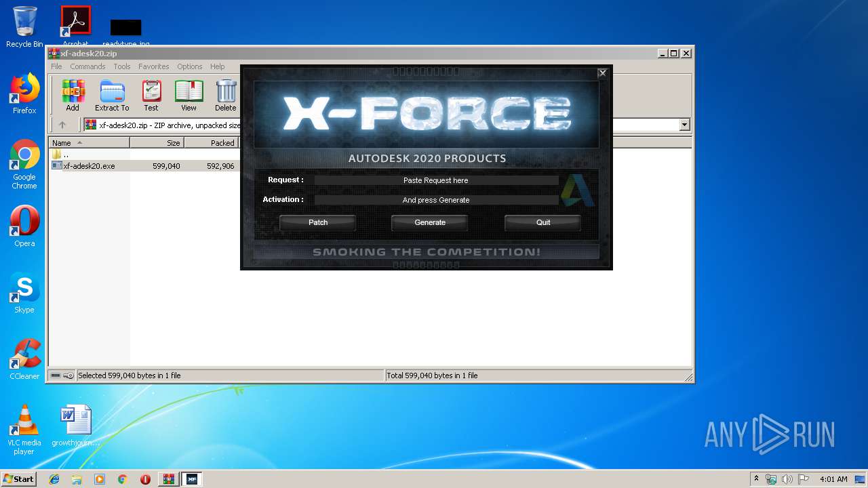Click the Quit button in X-Force

coord(543,222)
